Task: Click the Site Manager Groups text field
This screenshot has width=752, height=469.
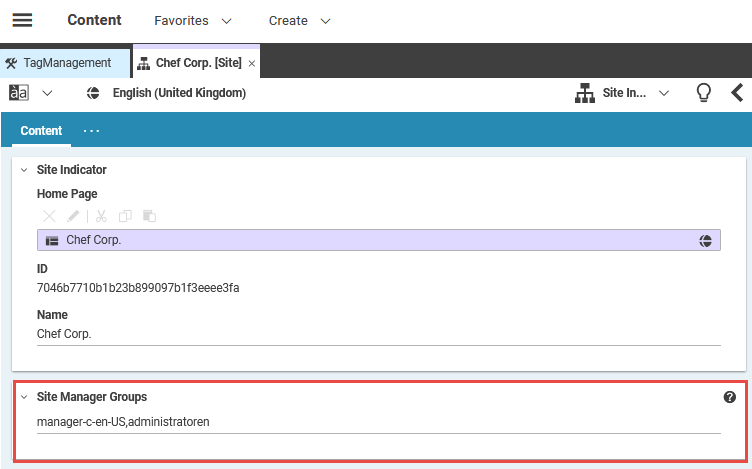Action: [378, 422]
